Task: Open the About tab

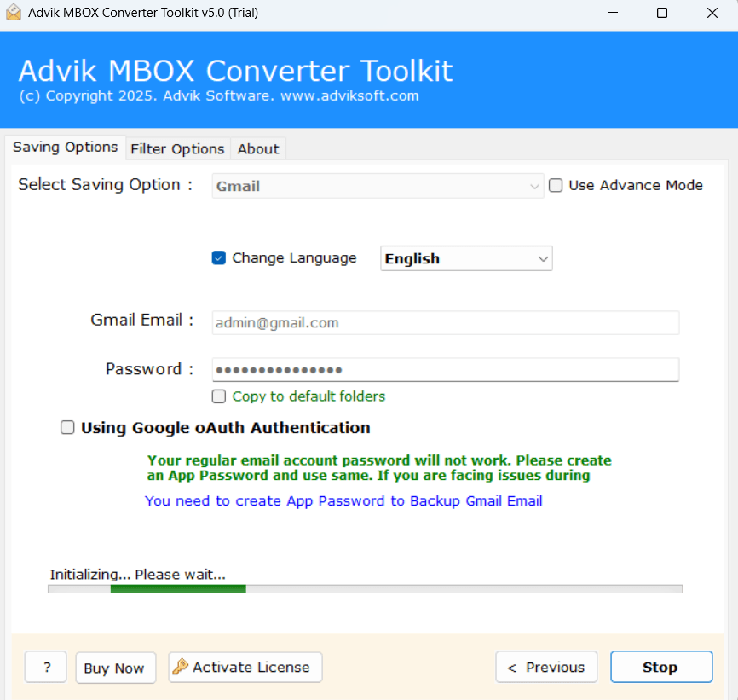Action: click(x=258, y=149)
